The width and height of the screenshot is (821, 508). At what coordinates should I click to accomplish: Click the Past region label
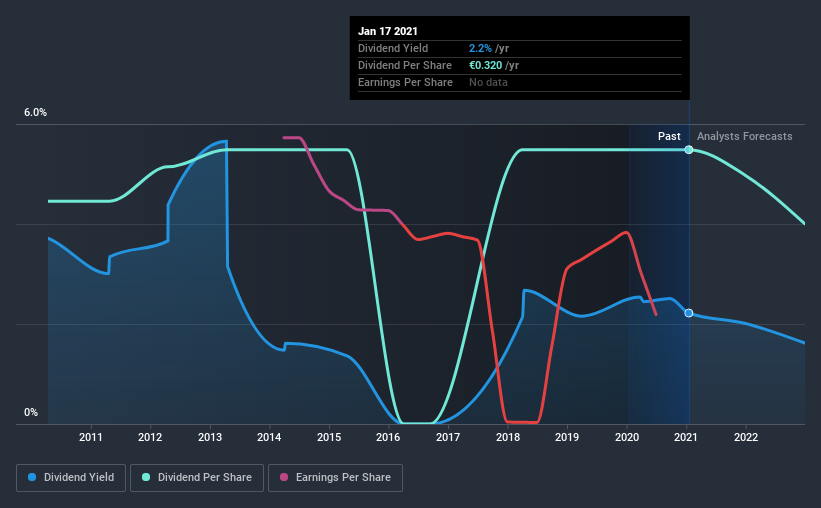click(669, 136)
